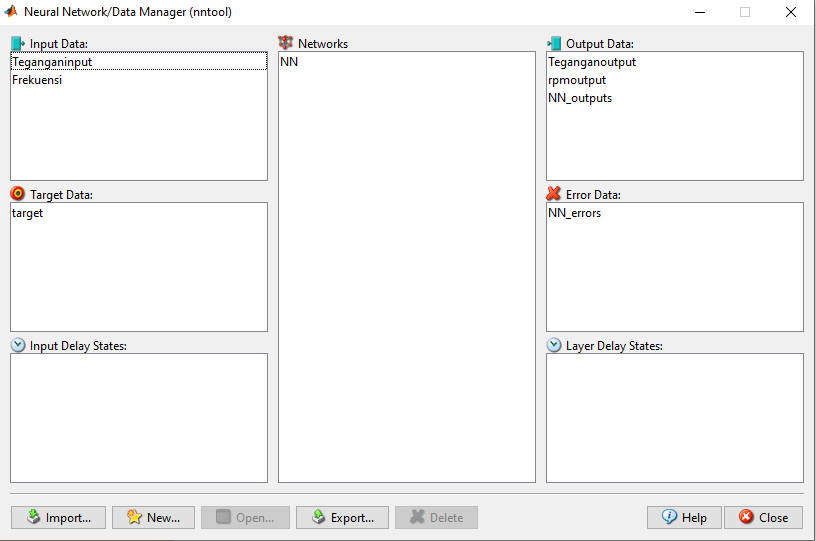Open Help for nntool

(684, 518)
